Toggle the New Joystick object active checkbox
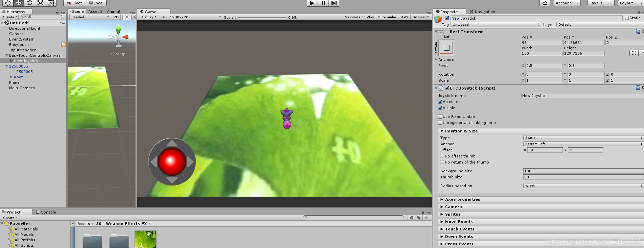The height and width of the screenshot is (248, 644). (x=447, y=18)
